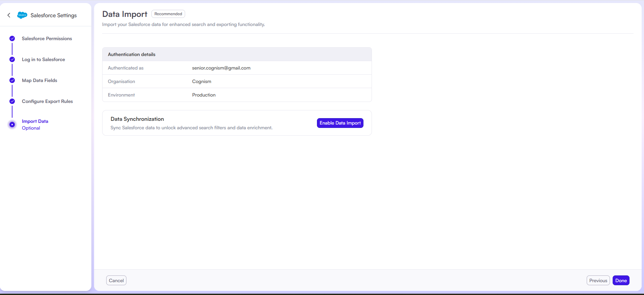This screenshot has height=295, width=644.
Task: Select the Import Data Optional step
Action: pyautogui.click(x=35, y=125)
